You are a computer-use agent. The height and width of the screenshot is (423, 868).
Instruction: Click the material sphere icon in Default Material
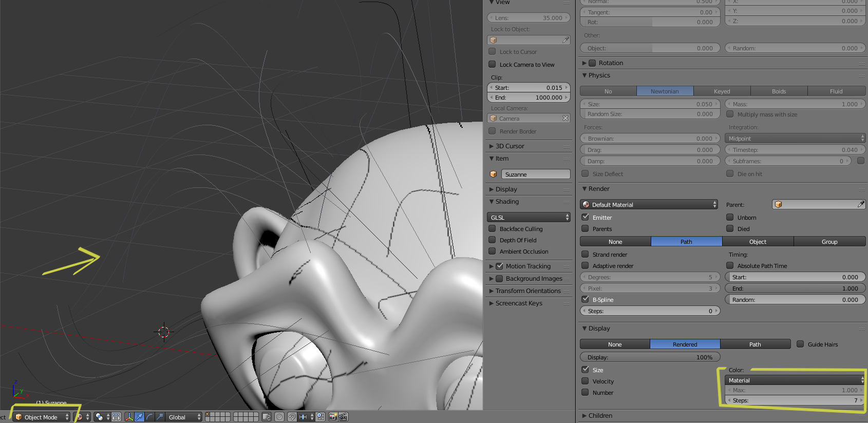point(586,204)
